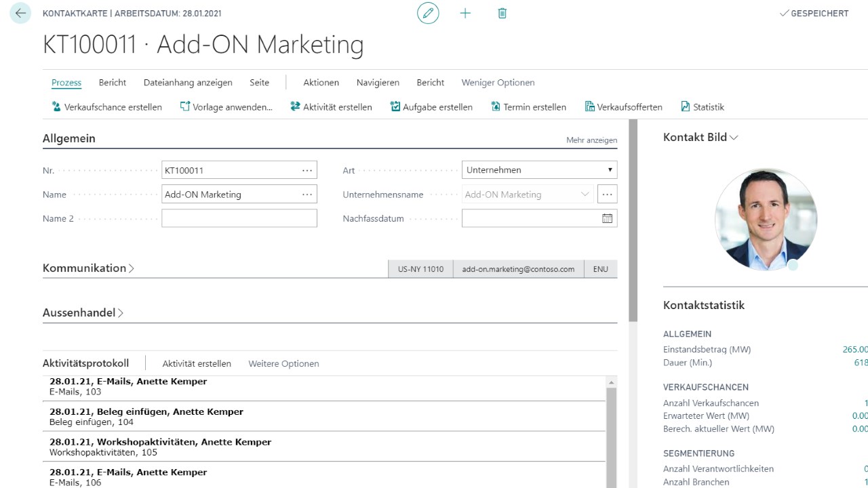This screenshot has width=868, height=488.
Task: Click the contact profile photo
Action: click(x=766, y=220)
